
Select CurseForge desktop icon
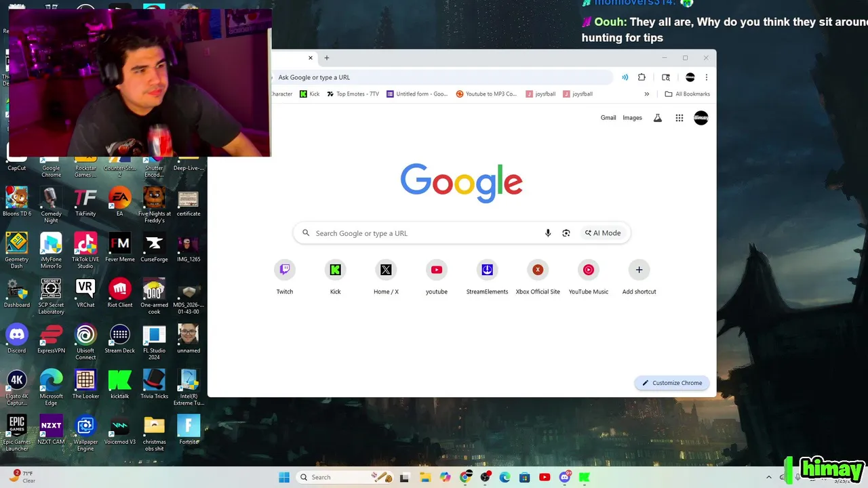click(x=154, y=248)
